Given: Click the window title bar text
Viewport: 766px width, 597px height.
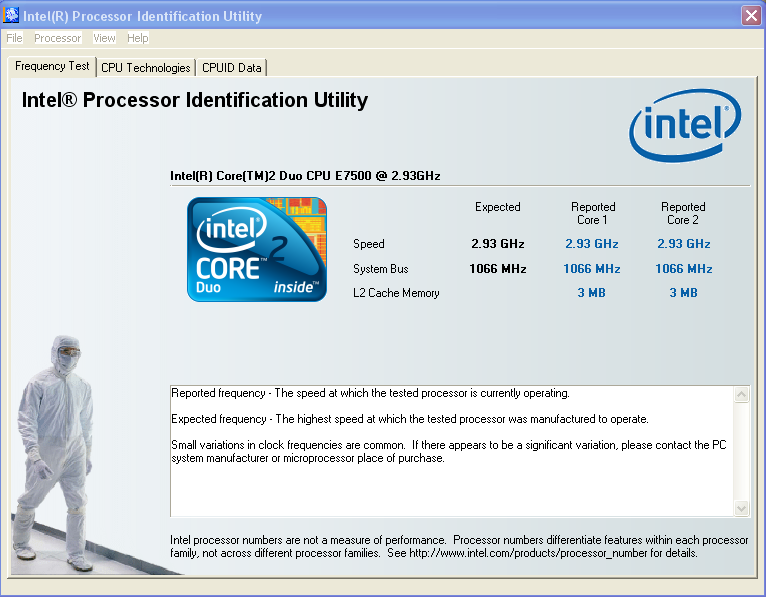Looking at the screenshot, I should [142, 16].
